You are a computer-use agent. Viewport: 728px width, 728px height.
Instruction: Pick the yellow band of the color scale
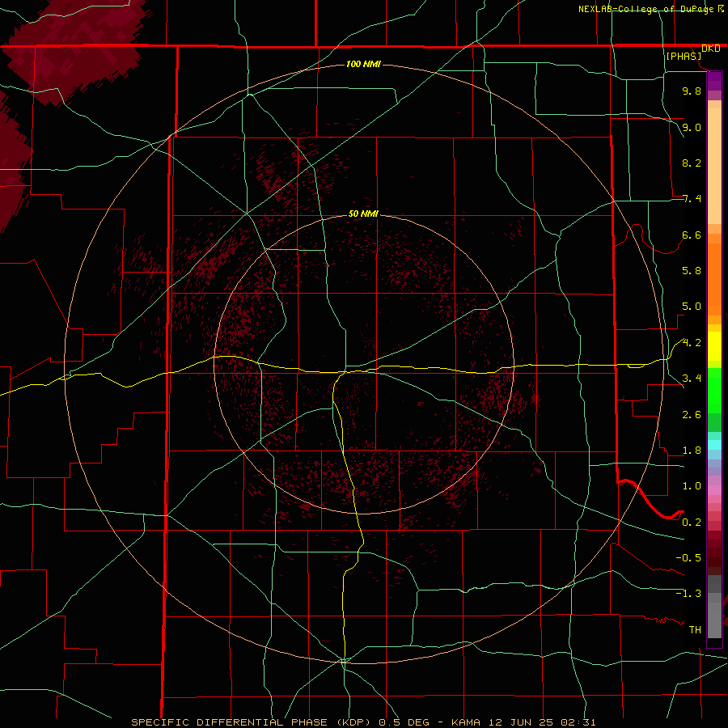(x=714, y=346)
